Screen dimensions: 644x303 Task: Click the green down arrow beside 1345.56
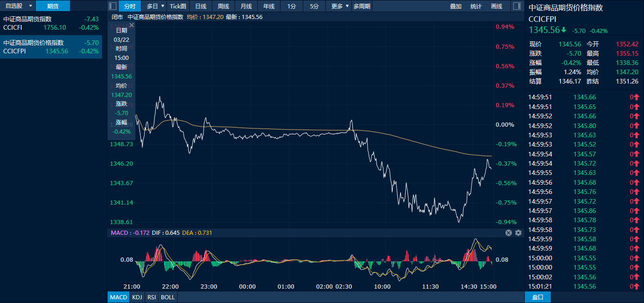click(x=563, y=30)
